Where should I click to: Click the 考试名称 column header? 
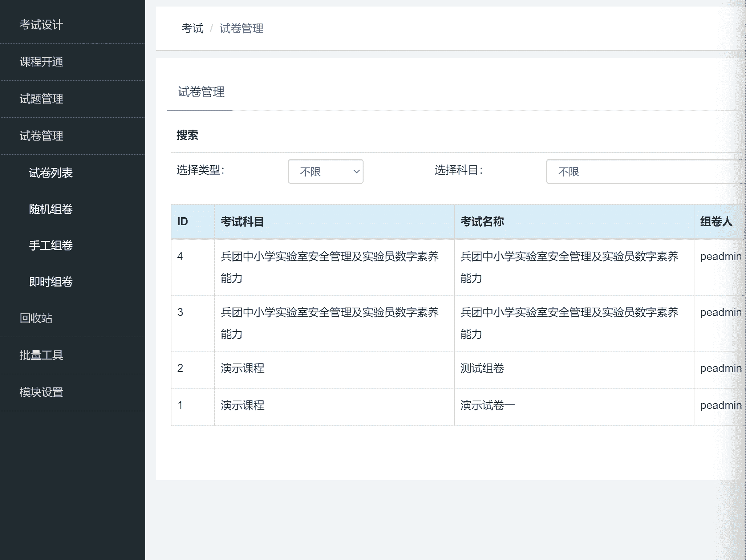click(x=482, y=222)
